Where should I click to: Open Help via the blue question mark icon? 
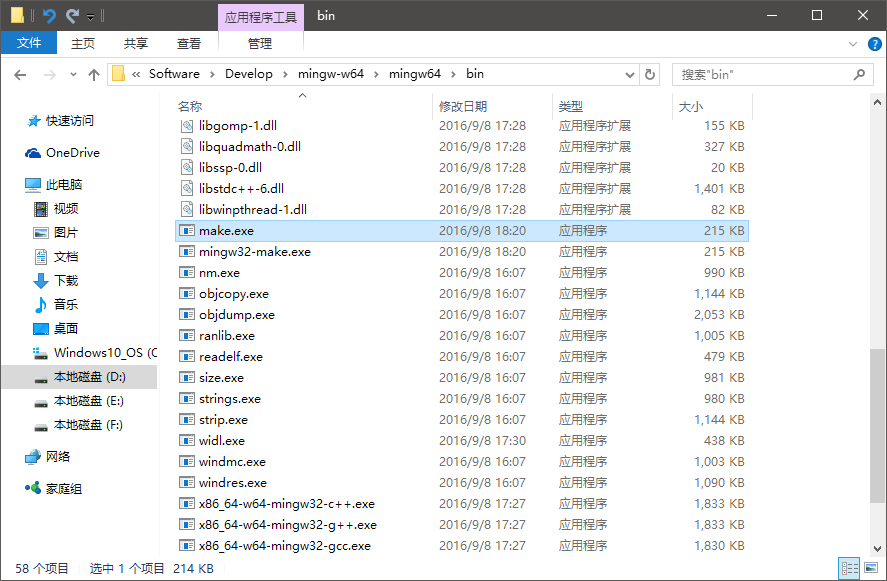[x=874, y=43]
